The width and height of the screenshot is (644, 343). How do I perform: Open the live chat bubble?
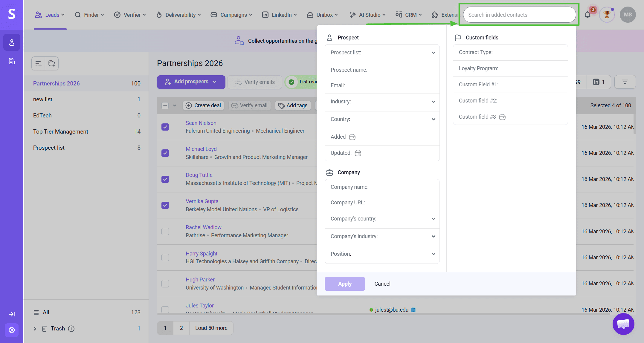pyautogui.click(x=623, y=324)
